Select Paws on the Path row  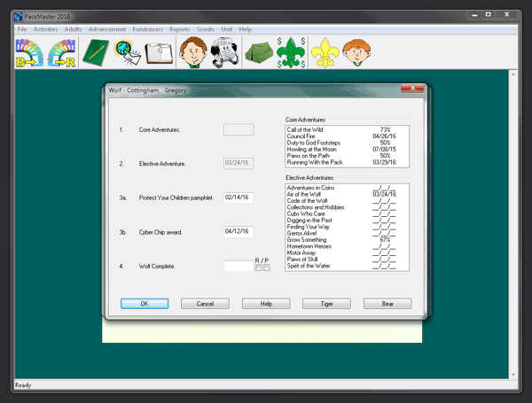point(347,156)
